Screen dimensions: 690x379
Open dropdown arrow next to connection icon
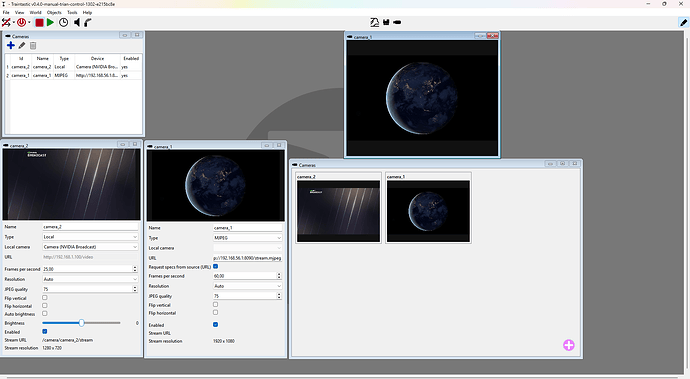14,22
